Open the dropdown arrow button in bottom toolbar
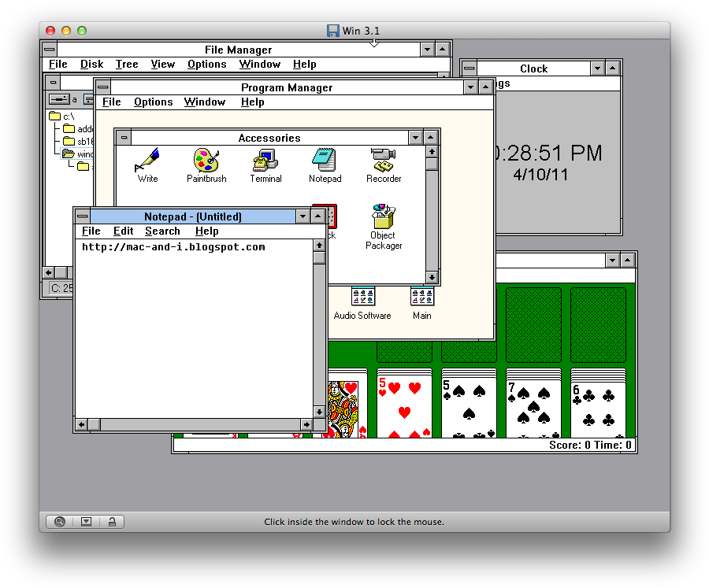 [x=87, y=521]
